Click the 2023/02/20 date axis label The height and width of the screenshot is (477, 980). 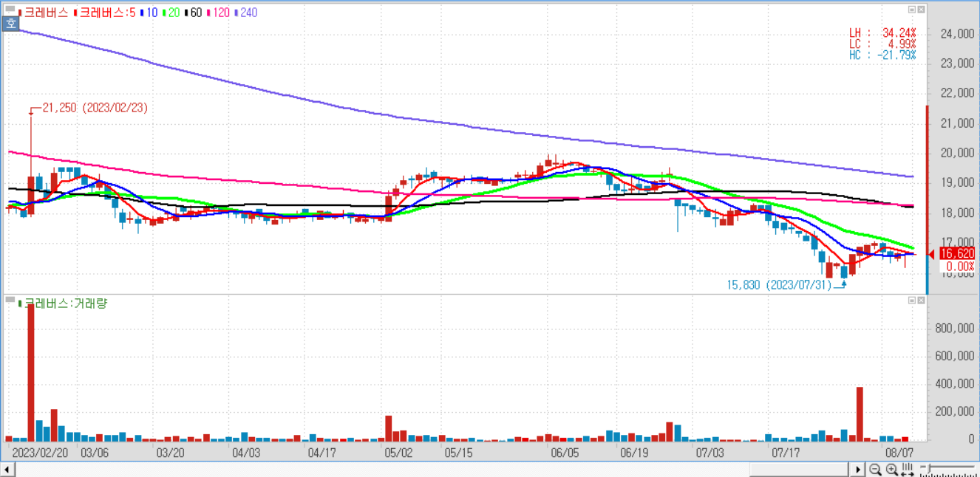click(40, 452)
